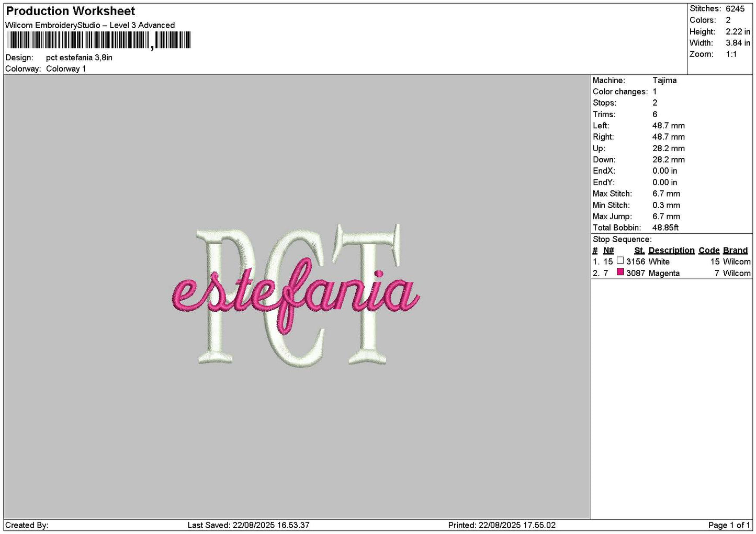Click the Left value '48.7 mm'
Screen dimensions: 756x534
pos(669,126)
